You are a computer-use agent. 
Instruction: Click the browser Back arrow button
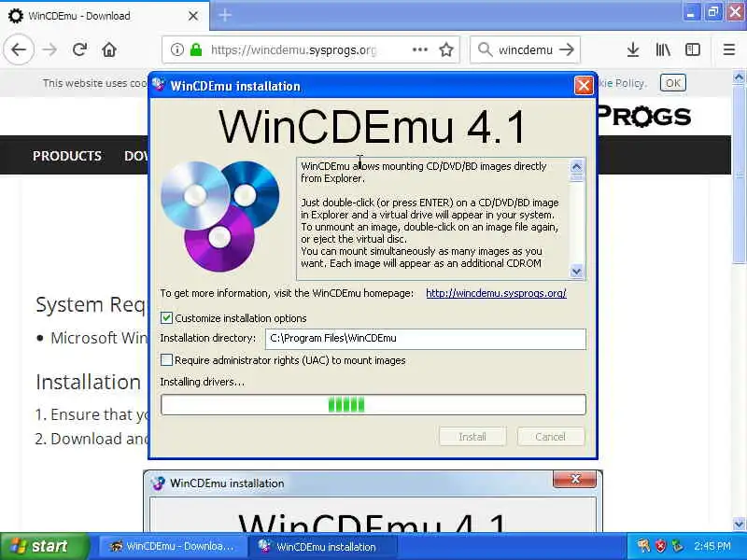(x=19, y=49)
